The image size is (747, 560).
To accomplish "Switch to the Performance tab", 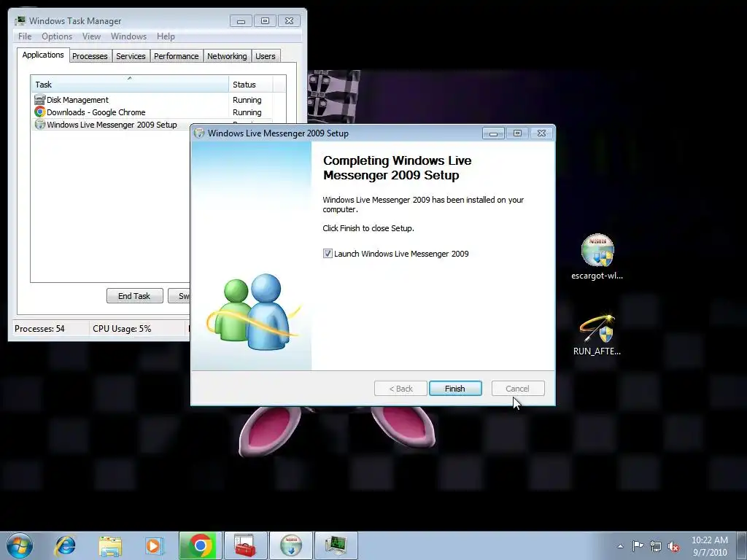I will 176,56.
